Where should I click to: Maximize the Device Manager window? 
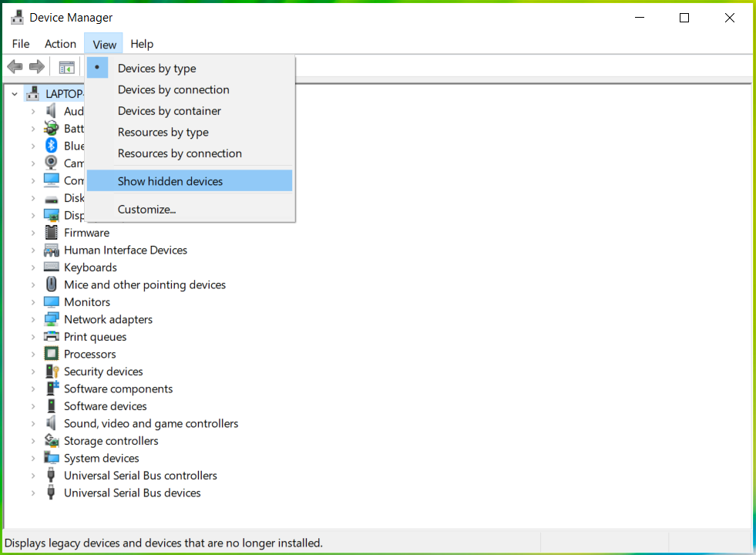click(684, 18)
